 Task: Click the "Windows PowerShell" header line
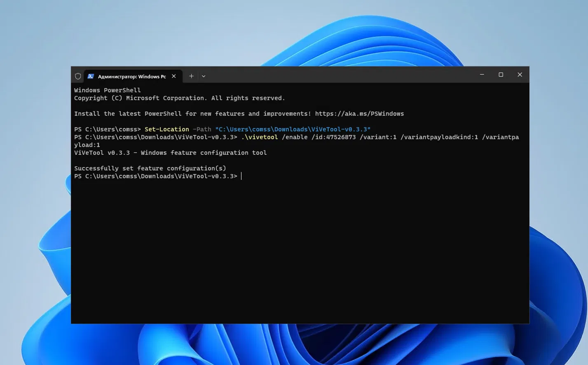[107, 90]
